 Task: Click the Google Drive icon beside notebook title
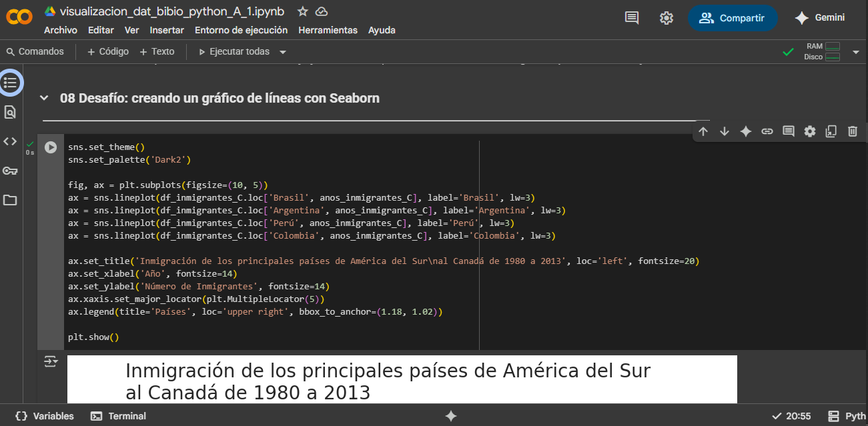(x=50, y=11)
